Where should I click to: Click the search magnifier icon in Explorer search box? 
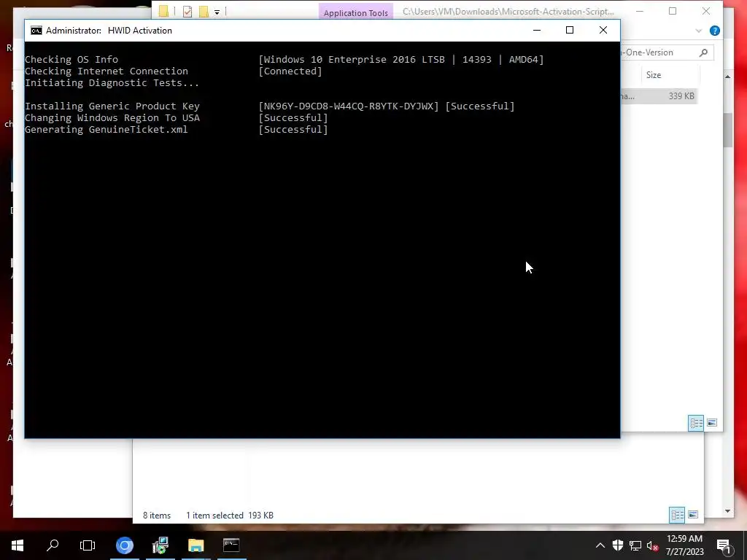tap(704, 52)
